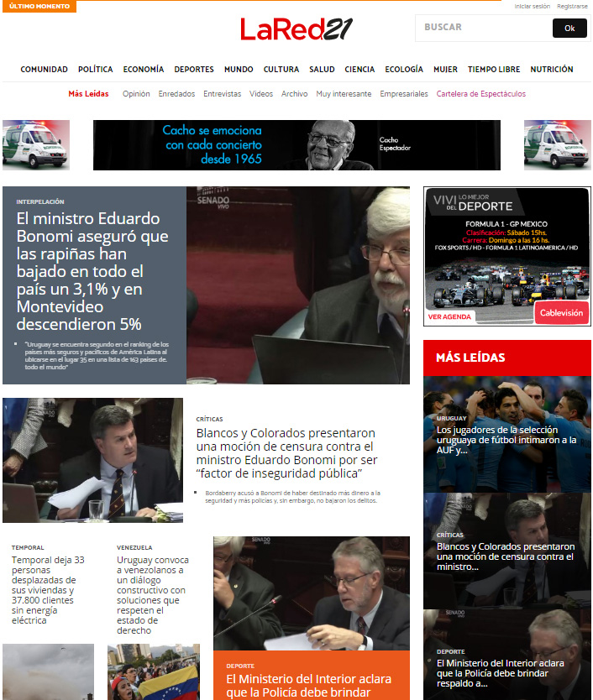The width and height of the screenshot is (593, 700).
Task: Click the DEPORTE label in orange box
Action: tap(240, 666)
